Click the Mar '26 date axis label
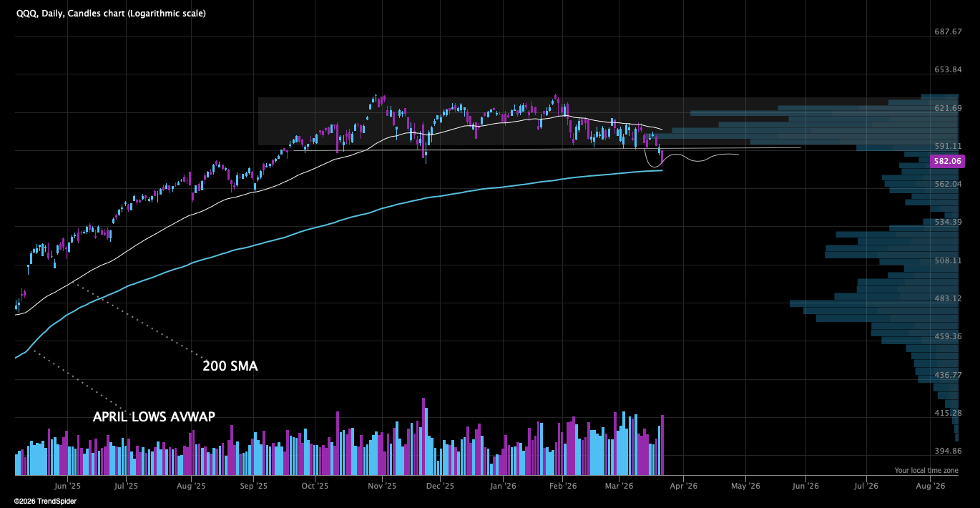This screenshot has width=980, height=508. point(619,486)
